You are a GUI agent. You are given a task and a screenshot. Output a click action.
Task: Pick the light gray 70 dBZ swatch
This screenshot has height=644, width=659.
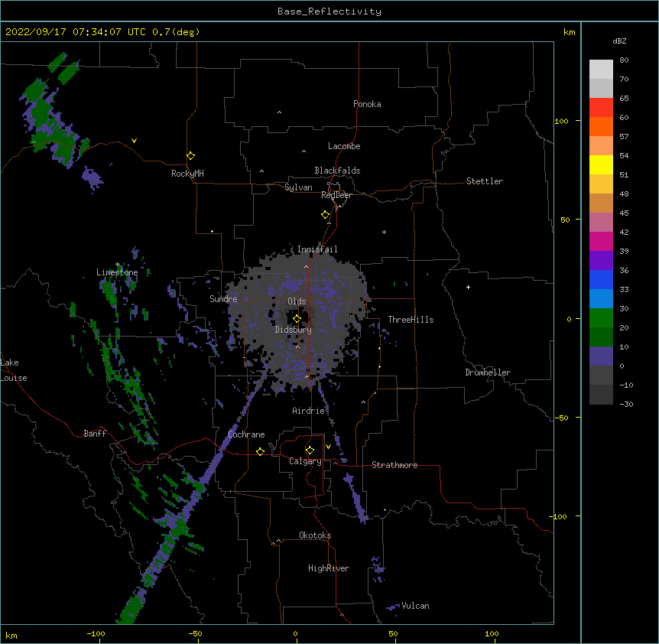(x=601, y=70)
